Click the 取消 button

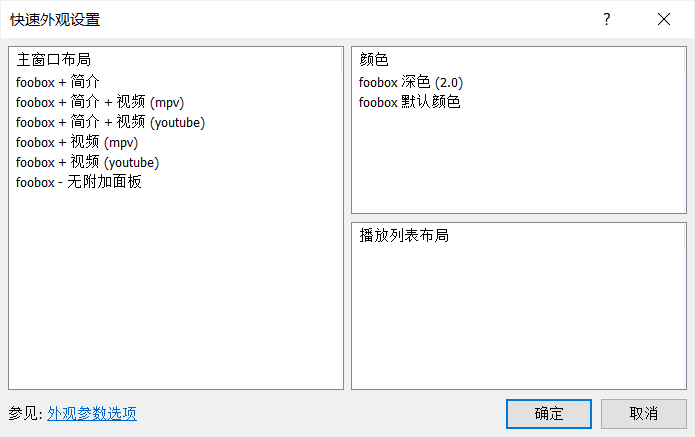click(644, 414)
